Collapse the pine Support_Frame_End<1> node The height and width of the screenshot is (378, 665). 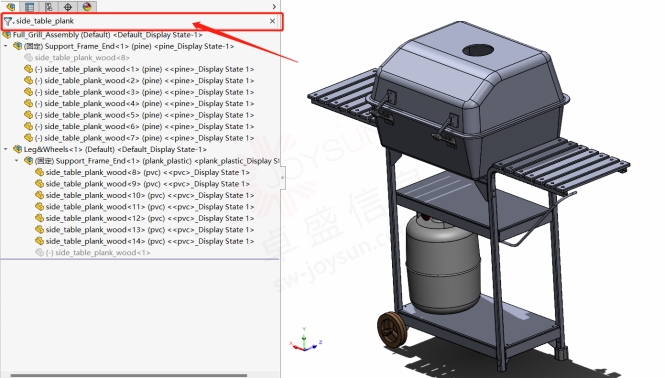[x=6, y=46]
